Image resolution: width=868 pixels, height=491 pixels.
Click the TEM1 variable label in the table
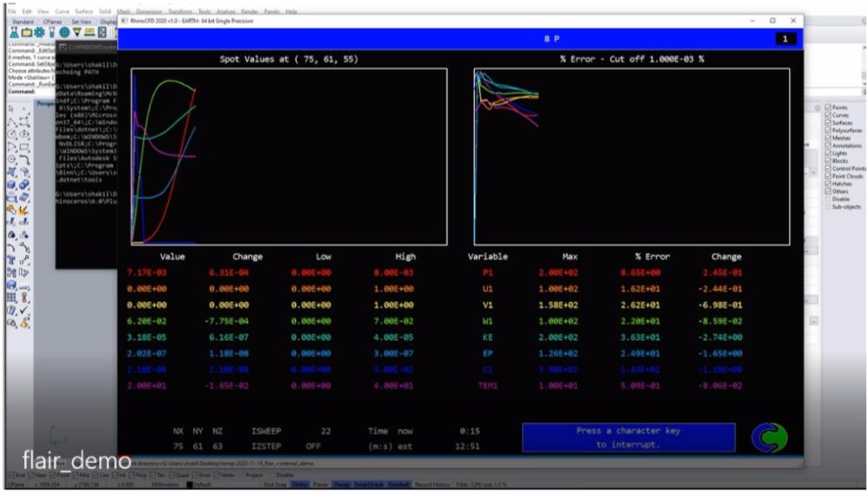pyautogui.click(x=488, y=386)
